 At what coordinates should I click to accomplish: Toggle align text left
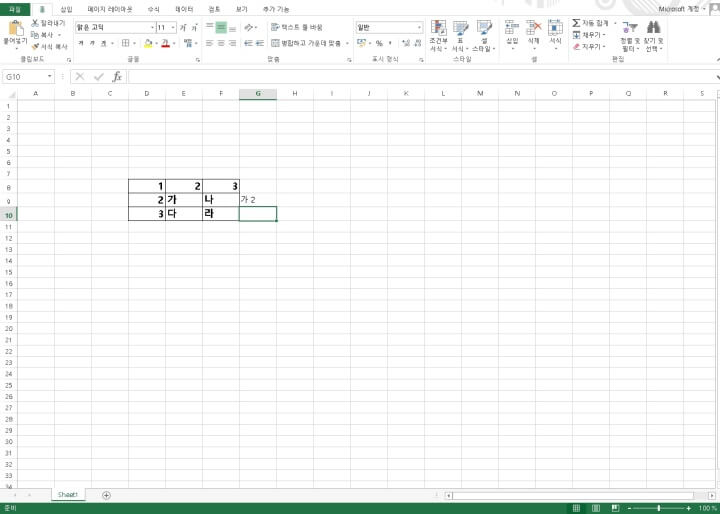pos(210,43)
